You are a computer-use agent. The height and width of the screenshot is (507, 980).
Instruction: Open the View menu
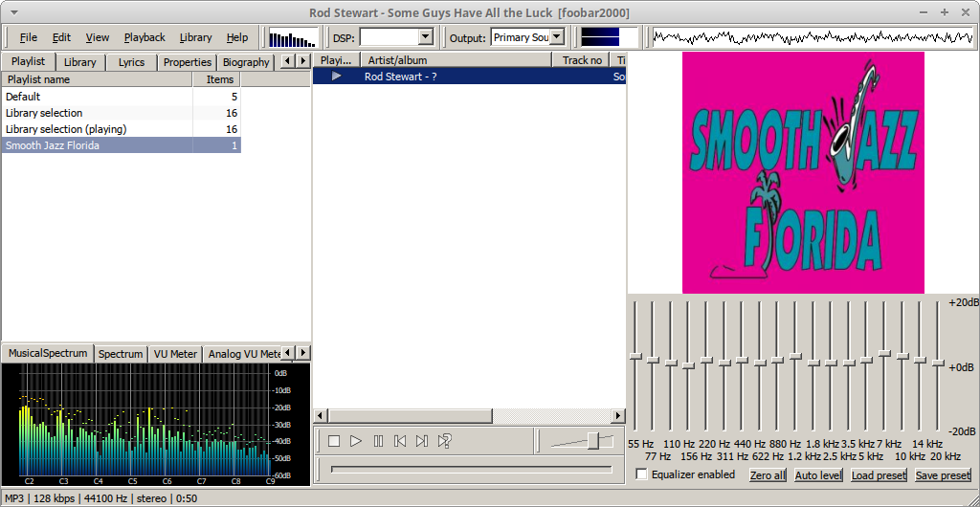(98, 37)
